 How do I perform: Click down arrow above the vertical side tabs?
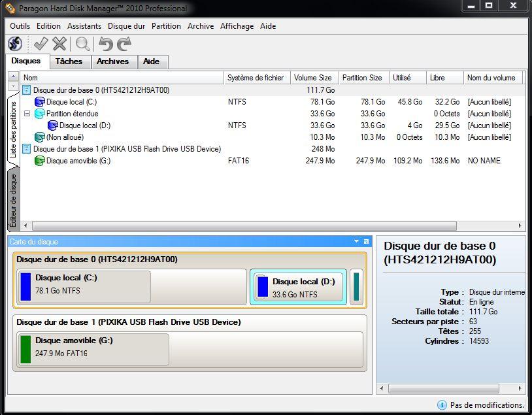click(x=13, y=86)
